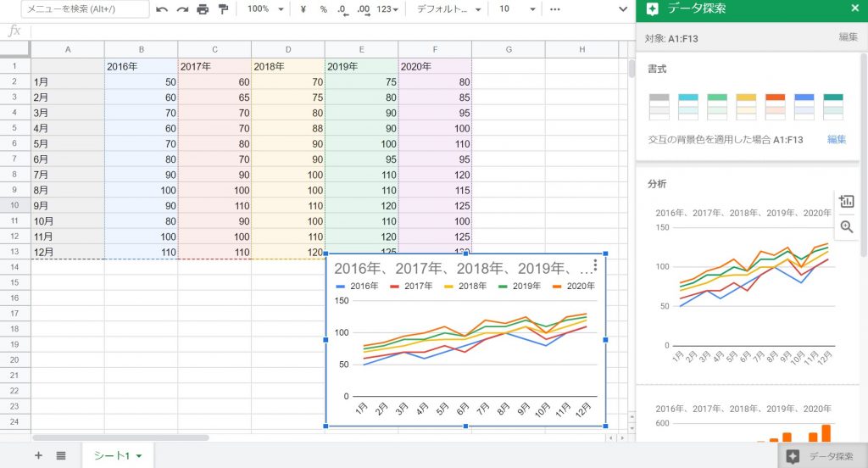This screenshot has height=468, width=868.
Task: Apply the gray alternating color style
Action: (659, 107)
